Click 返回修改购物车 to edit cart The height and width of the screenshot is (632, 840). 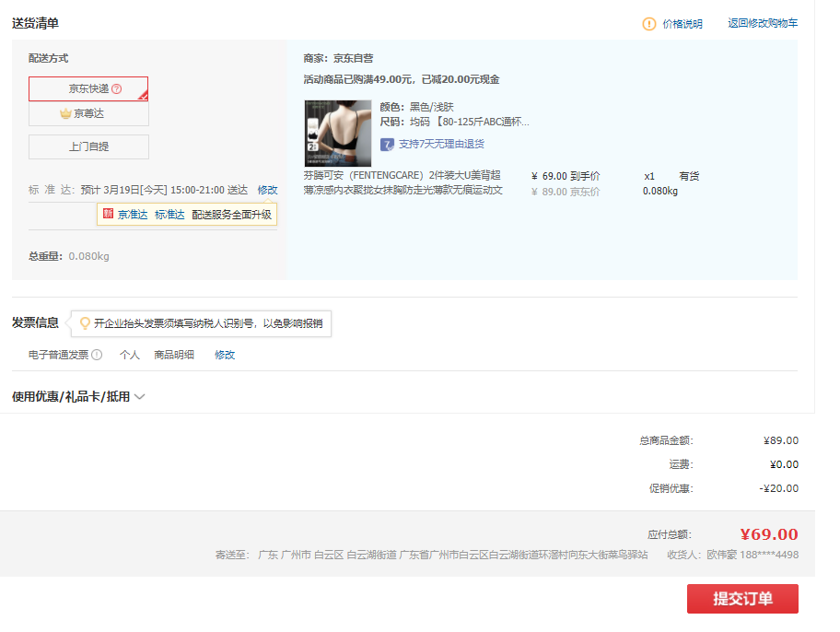763,24
